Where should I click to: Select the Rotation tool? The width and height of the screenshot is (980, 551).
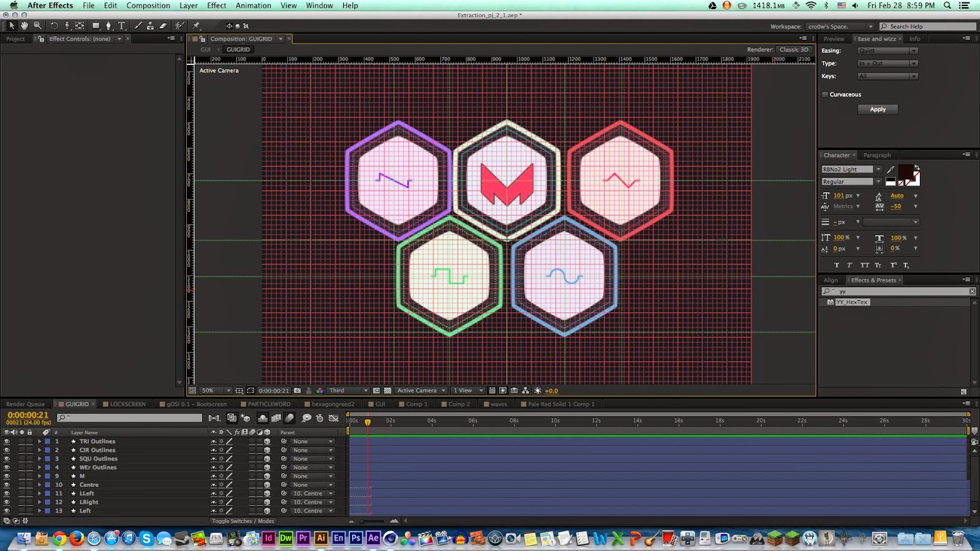54,26
